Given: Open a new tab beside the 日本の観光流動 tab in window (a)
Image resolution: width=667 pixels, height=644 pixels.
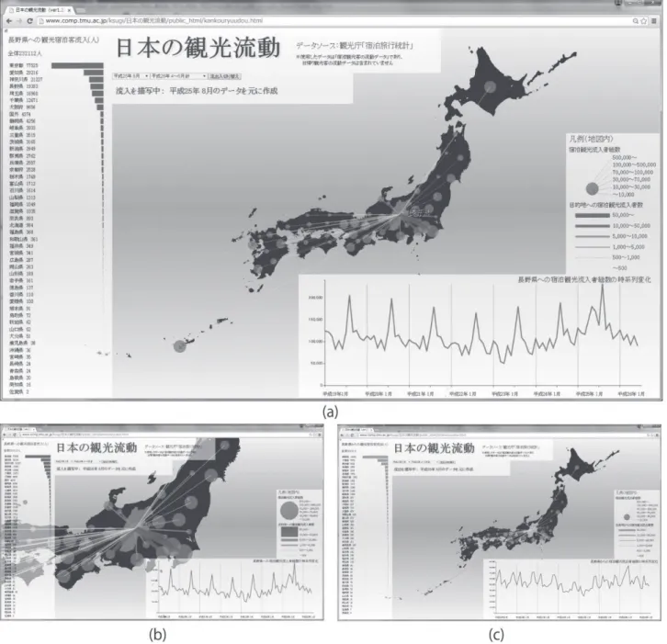Looking at the screenshot, I should (x=80, y=10).
